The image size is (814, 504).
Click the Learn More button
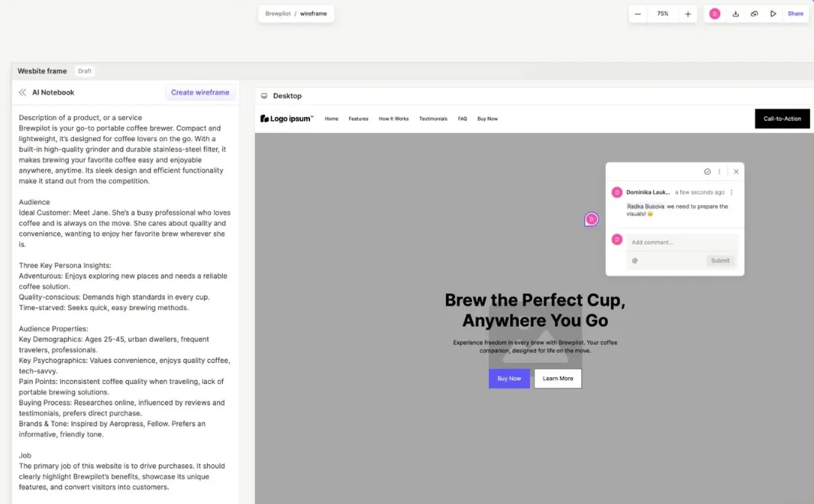tap(558, 379)
